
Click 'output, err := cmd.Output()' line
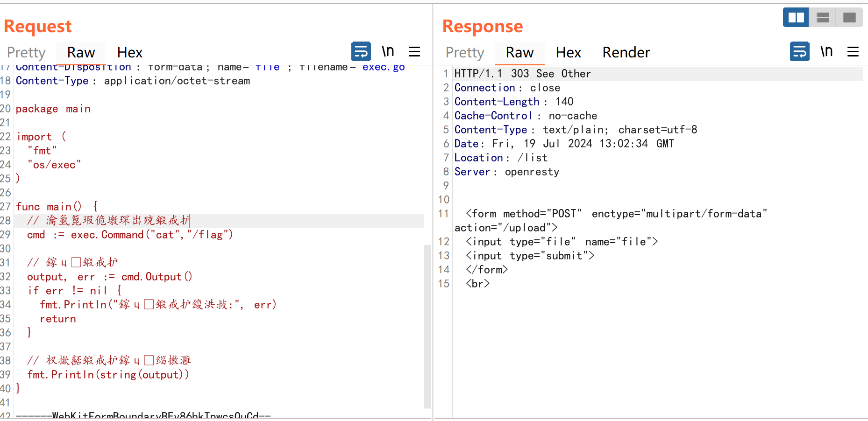[x=110, y=277]
